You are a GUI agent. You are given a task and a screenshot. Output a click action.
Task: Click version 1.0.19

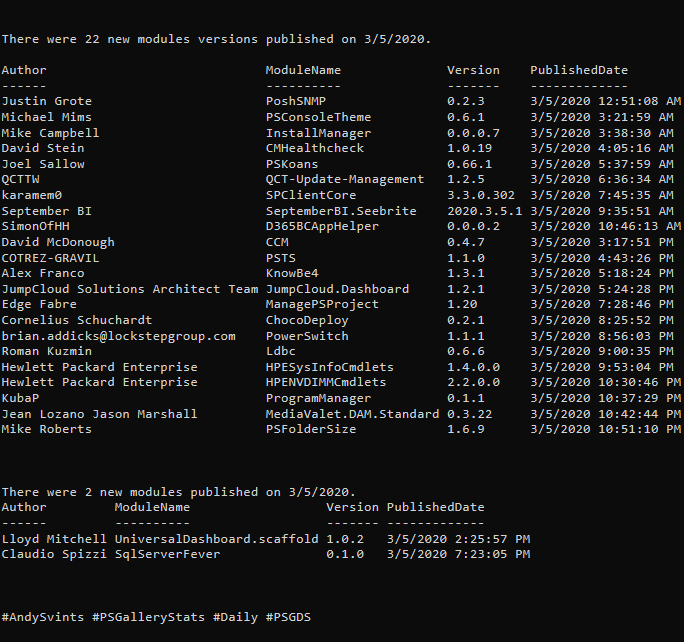click(x=469, y=148)
